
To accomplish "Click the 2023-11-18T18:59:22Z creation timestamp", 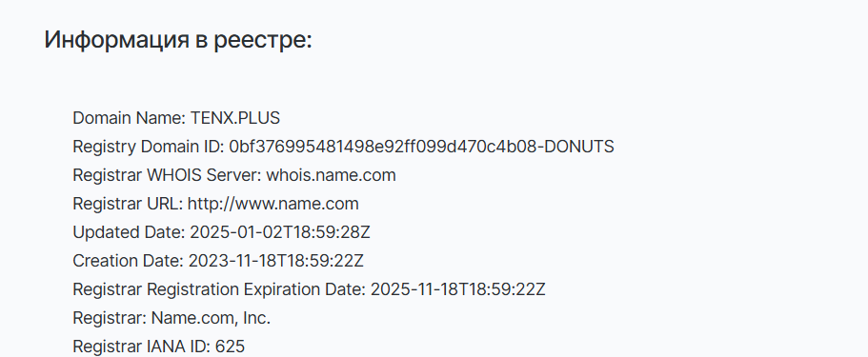I will (x=276, y=261).
